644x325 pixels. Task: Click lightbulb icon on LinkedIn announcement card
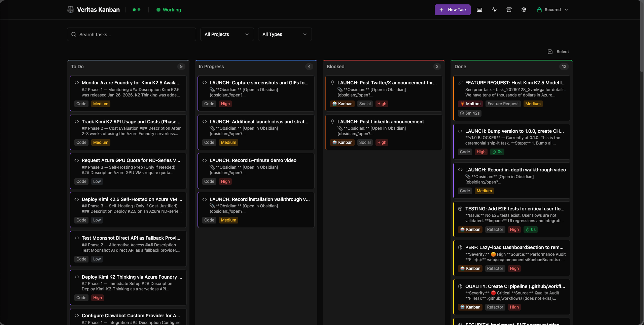click(332, 122)
